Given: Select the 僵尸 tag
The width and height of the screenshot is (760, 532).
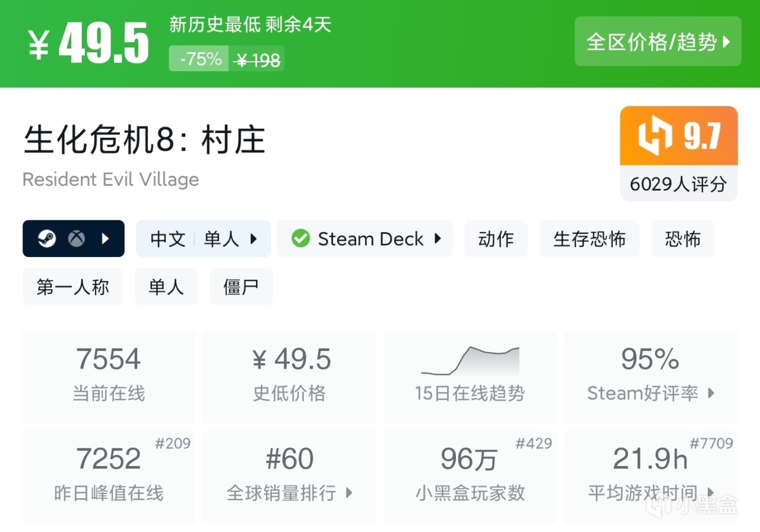Looking at the screenshot, I should (240, 287).
